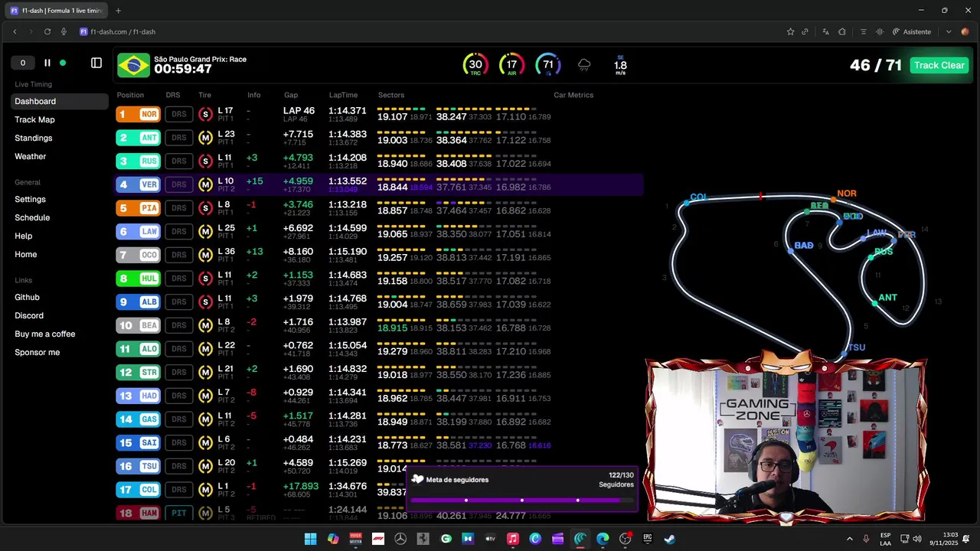Click the Car Metrics column header
The image size is (980, 551).
click(573, 95)
